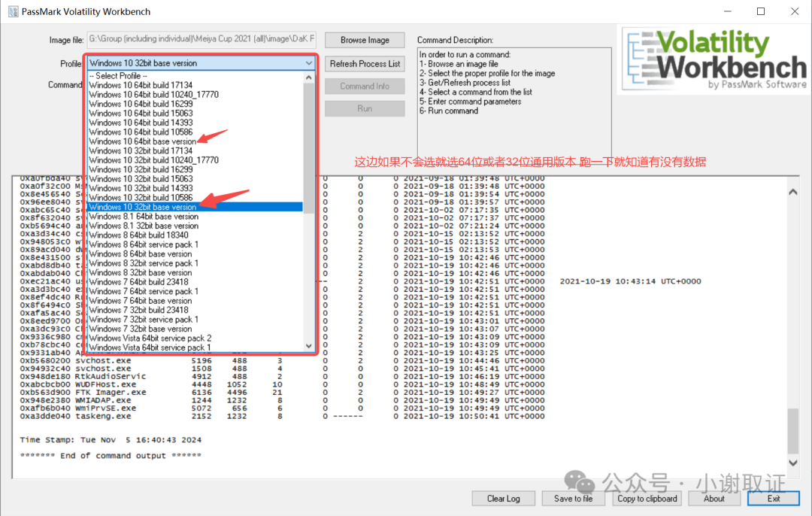This screenshot has width=812, height=516.
Task: Maximize the Volatility Workbench window
Action: 761,11
